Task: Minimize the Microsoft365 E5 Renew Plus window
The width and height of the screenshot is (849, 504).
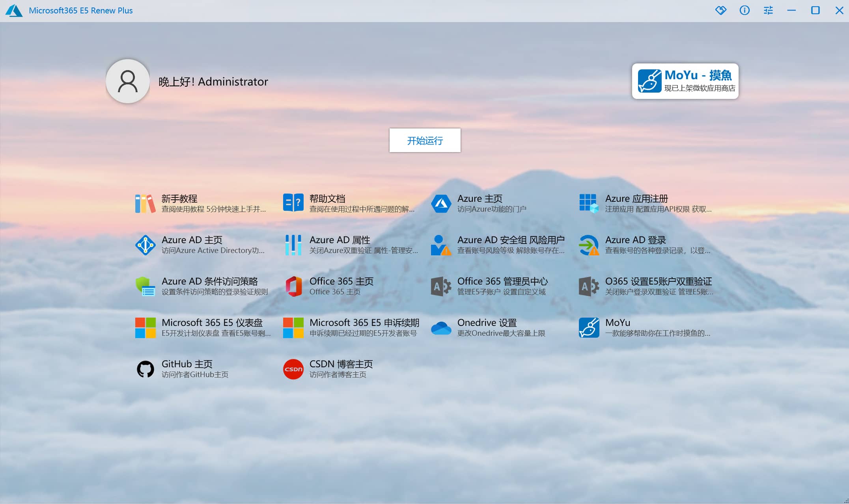Action: pos(791,10)
